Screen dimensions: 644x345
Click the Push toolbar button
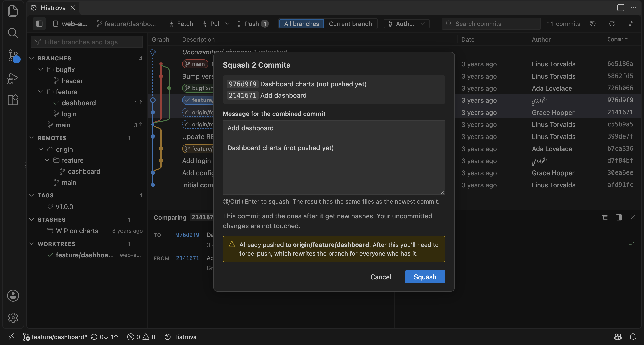(x=252, y=24)
